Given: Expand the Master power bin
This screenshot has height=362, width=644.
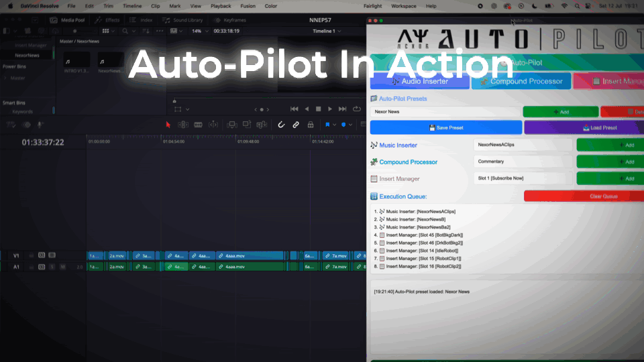Looking at the screenshot, I should point(5,78).
